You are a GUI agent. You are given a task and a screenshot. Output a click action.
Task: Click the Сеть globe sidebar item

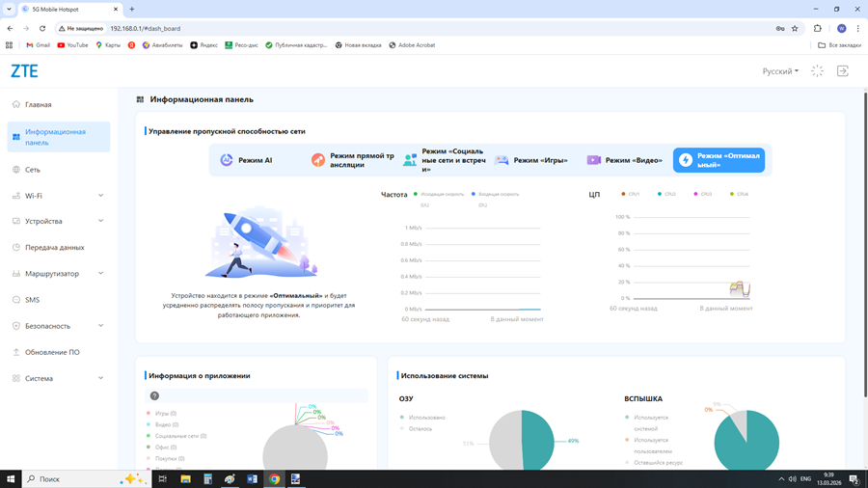click(x=32, y=170)
